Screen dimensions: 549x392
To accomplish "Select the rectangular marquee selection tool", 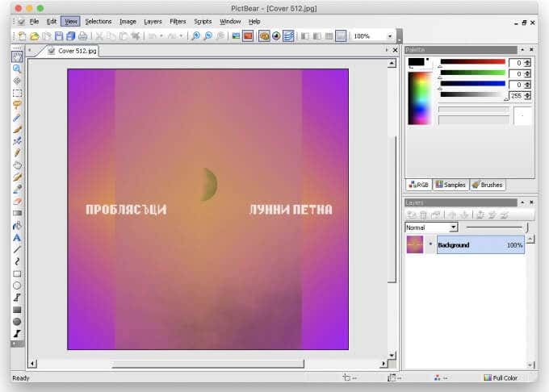I will point(17,93).
